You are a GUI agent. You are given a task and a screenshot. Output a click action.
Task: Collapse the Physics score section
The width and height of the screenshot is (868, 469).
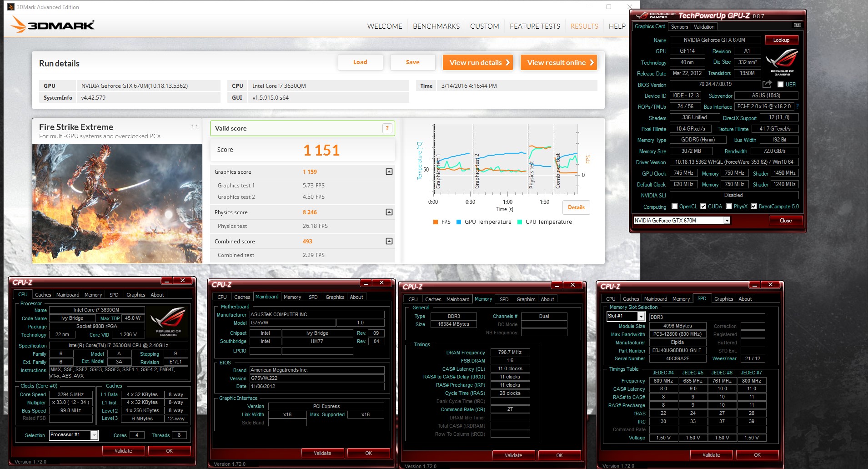[x=389, y=212]
